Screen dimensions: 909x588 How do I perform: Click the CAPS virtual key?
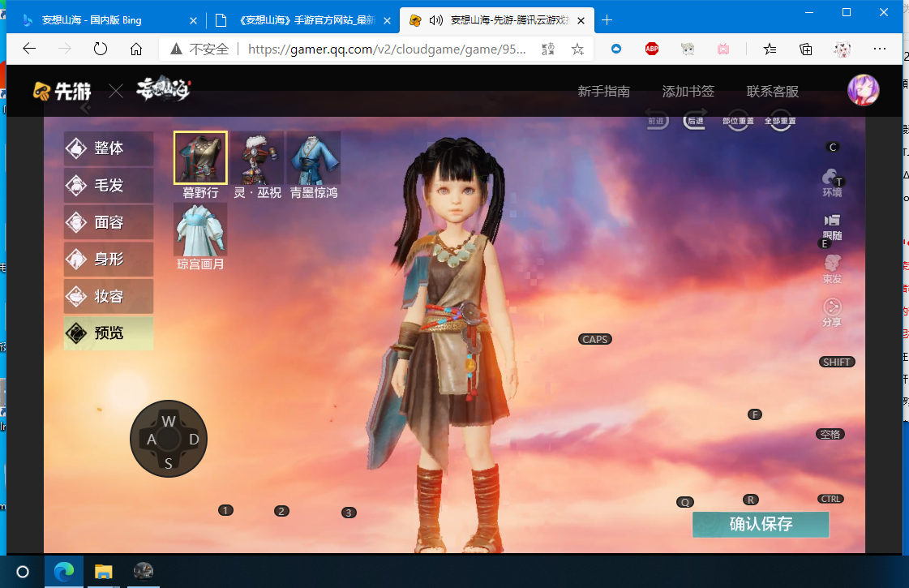coord(595,339)
